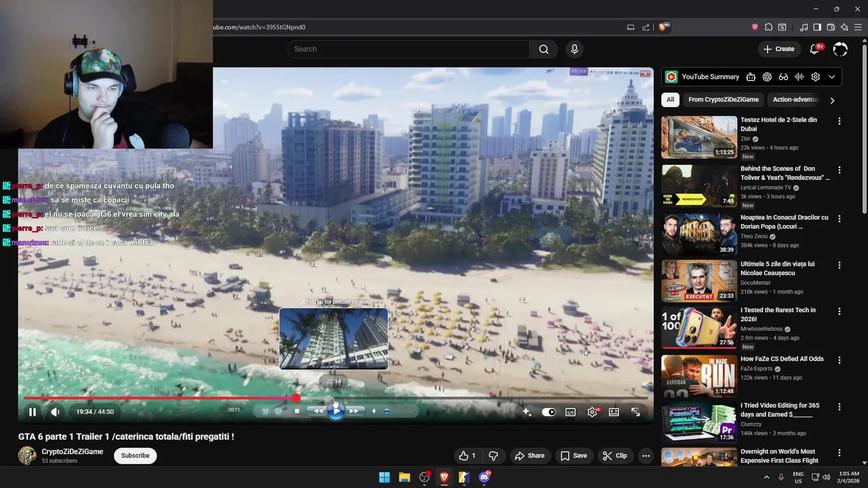Open Discord from the taskbar
The height and width of the screenshot is (488, 868).
pyautogui.click(x=484, y=477)
